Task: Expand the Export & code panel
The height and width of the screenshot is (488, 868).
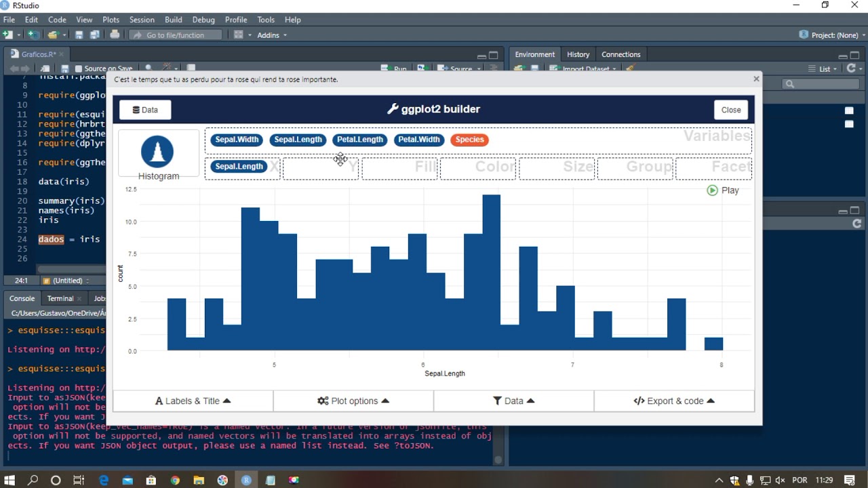Action: pos(674,401)
